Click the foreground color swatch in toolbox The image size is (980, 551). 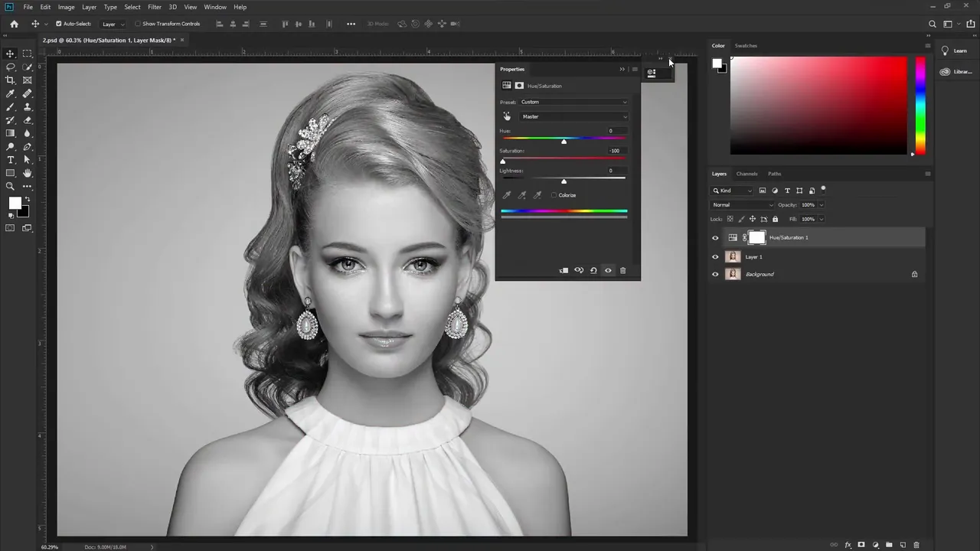point(15,203)
